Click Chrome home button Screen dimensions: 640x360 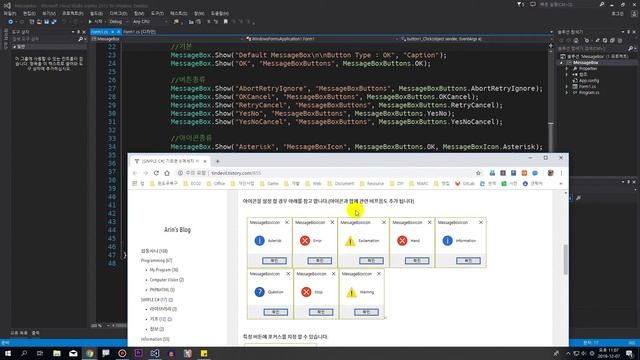tap(167, 173)
